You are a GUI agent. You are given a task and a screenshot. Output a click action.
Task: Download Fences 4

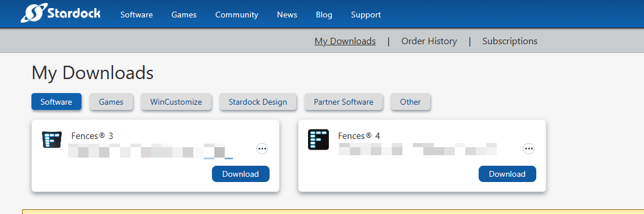pos(507,174)
